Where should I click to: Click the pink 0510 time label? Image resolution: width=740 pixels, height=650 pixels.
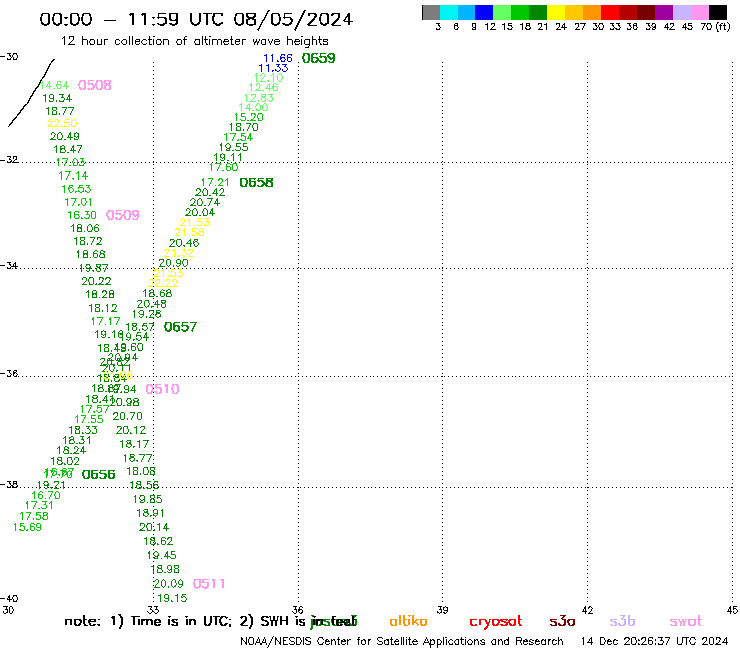coord(162,389)
